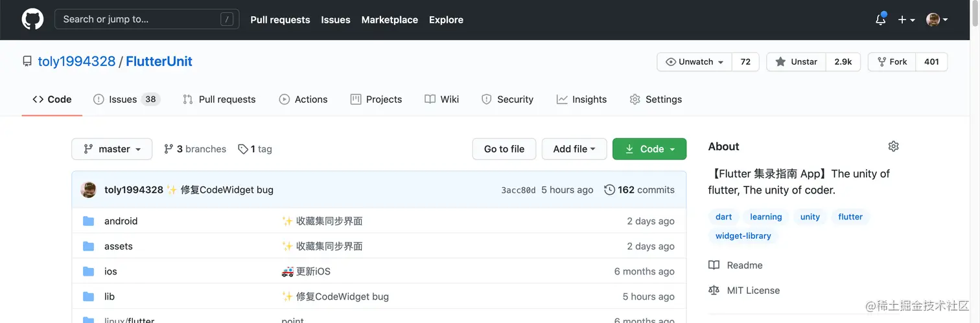The height and width of the screenshot is (323, 980).
Task: Switch to the repository Pull requests tab
Action: point(219,99)
